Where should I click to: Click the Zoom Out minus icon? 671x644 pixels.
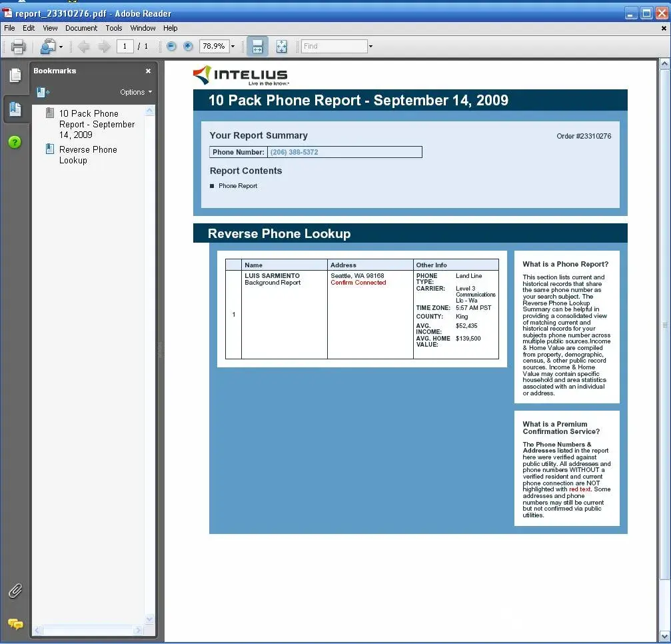(x=171, y=47)
